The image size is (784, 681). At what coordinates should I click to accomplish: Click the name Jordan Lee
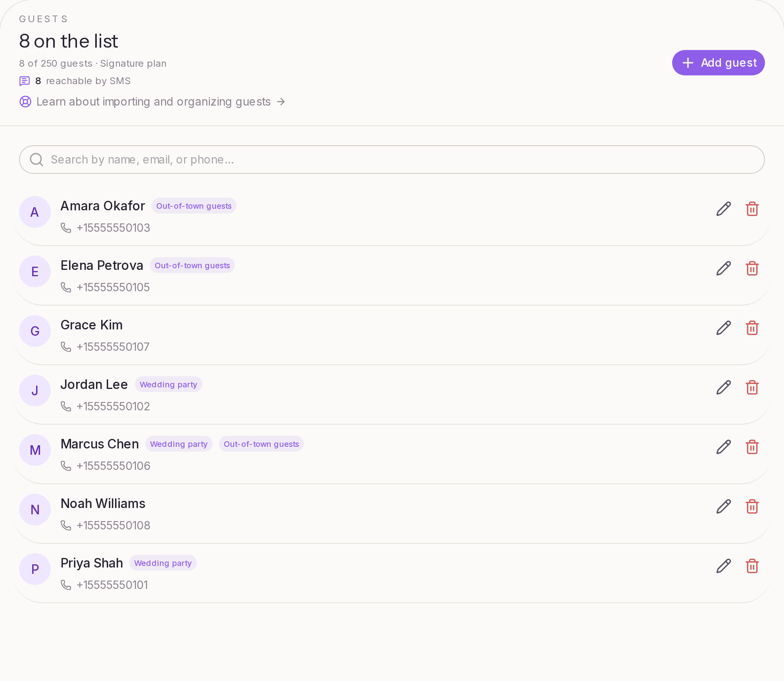click(x=94, y=385)
